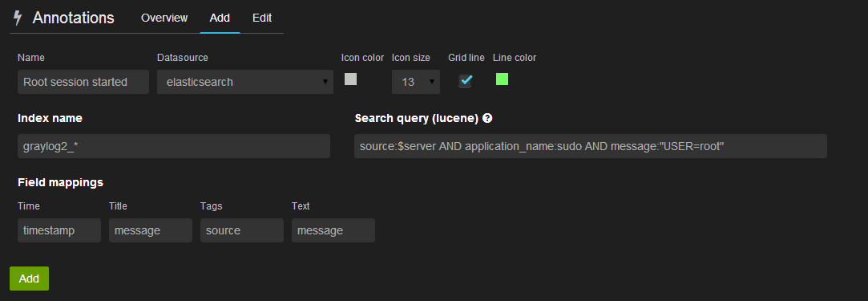
Task: Pick the Icon color swatch
Action: point(350,79)
